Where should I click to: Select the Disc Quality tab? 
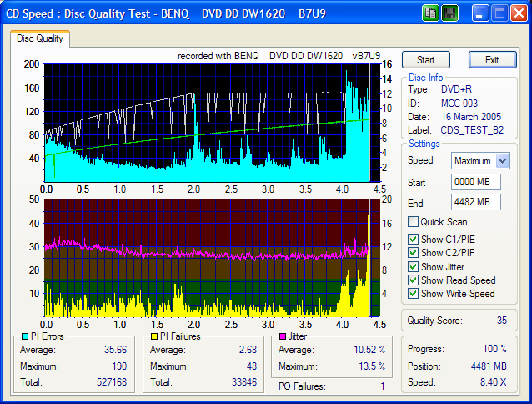[x=40, y=38]
